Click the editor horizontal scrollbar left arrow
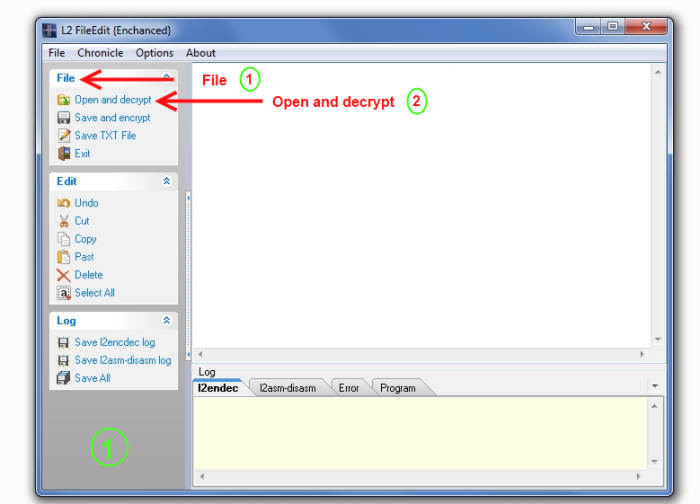The width and height of the screenshot is (700, 504). coord(200,354)
